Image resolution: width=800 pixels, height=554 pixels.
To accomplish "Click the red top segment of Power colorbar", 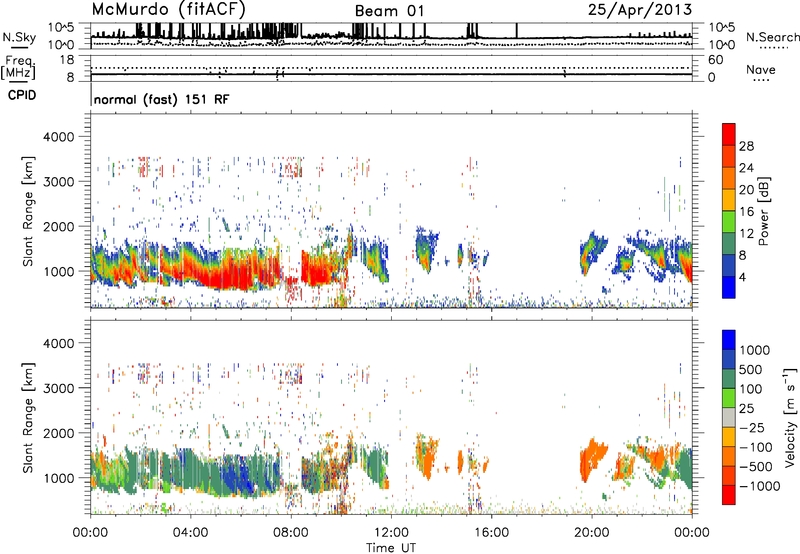I will (729, 135).
